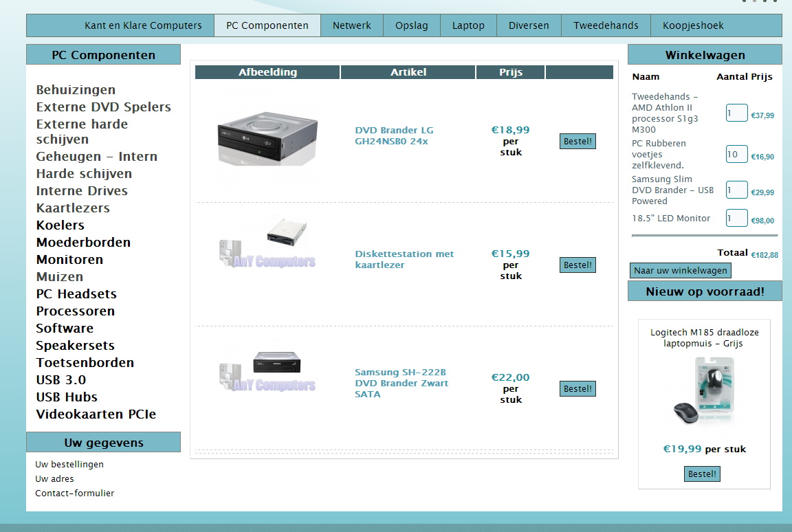This screenshot has width=792, height=532.
Task: Show Interne Drives category
Action: click(82, 191)
